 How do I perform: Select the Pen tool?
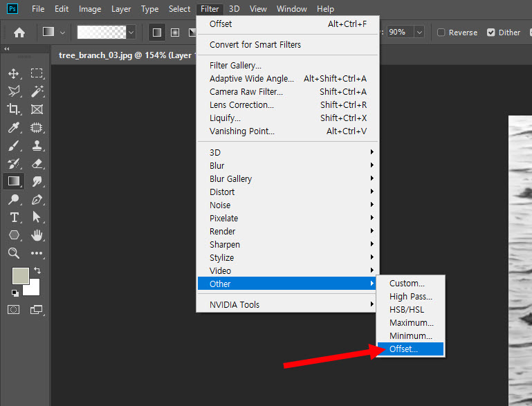pyautogui.click(x=37, y=199)
